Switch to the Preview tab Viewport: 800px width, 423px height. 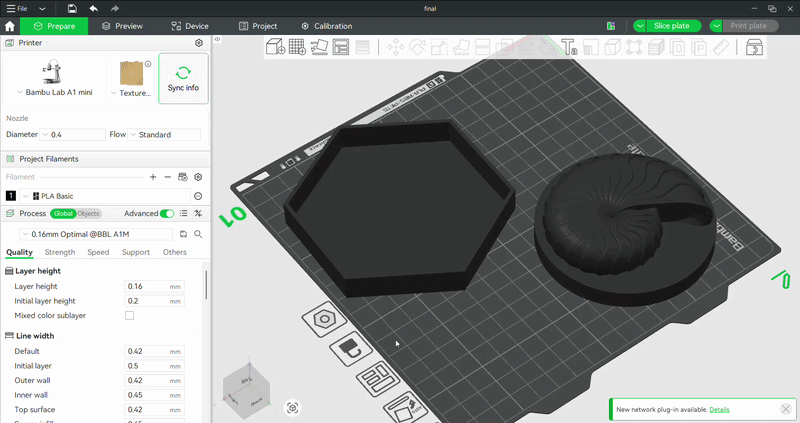click(x=122, y=26)
